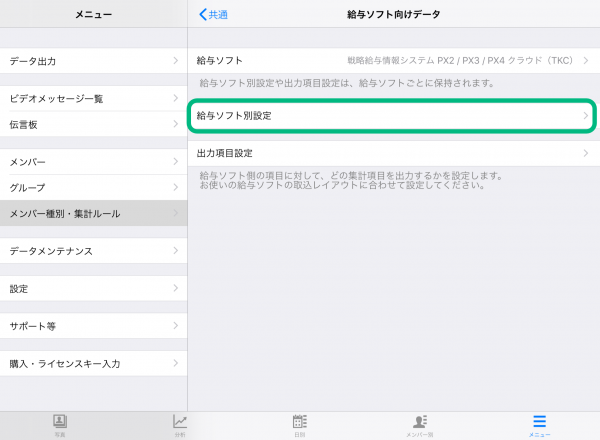Open 伝言板 menu item

pyautogui.click(x=93, y=124)
